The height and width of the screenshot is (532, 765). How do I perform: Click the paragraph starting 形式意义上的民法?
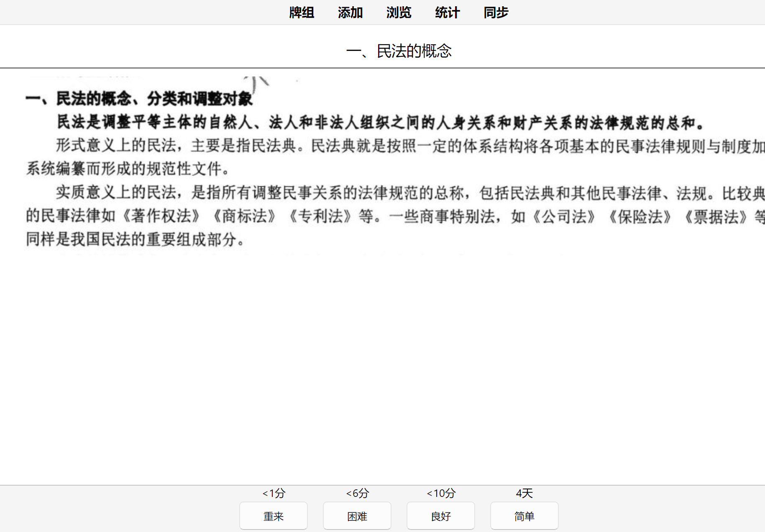point(395,157)
